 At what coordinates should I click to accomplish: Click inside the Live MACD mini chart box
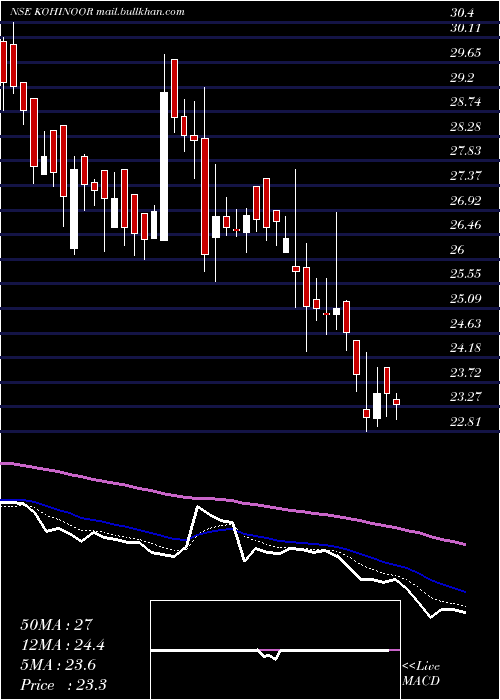coord(275,650)
